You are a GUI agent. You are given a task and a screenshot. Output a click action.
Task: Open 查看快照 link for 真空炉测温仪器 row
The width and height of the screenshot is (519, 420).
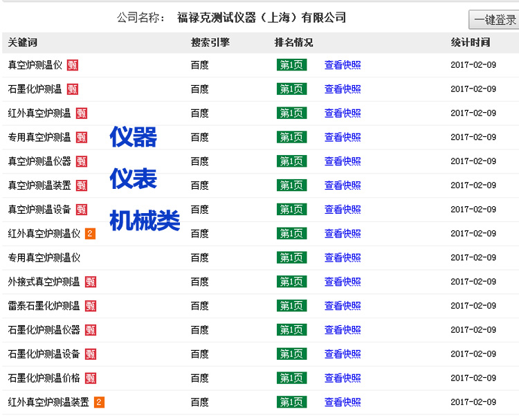click(343, 161)
